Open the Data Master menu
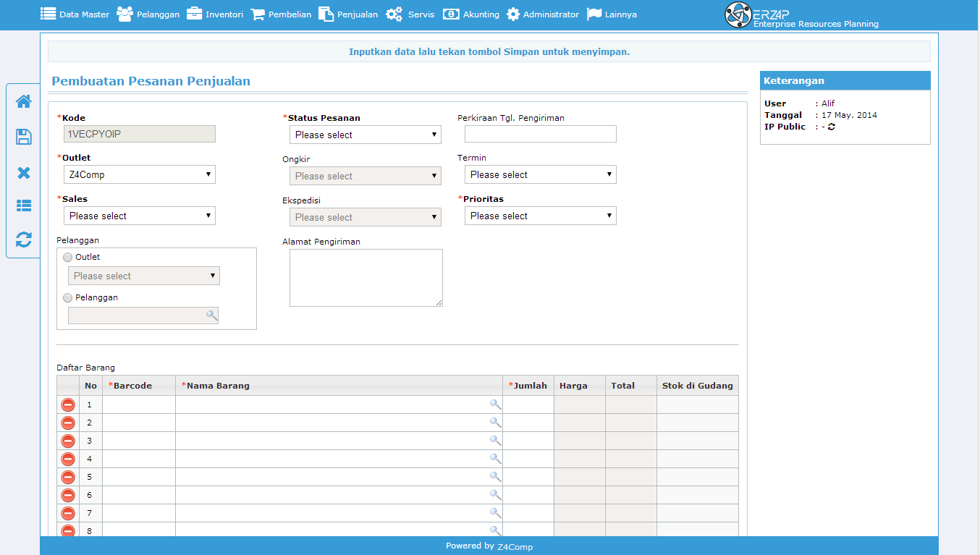980x555 pixels. pyautogui.click(x=75, y=14)
